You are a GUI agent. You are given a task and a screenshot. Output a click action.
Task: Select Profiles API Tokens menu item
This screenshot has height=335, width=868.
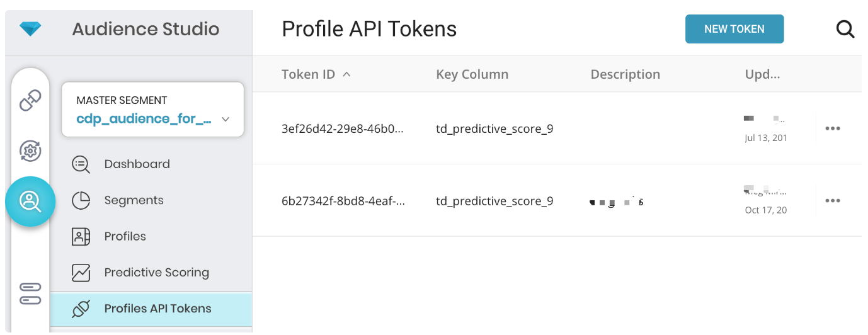(157, 309)
